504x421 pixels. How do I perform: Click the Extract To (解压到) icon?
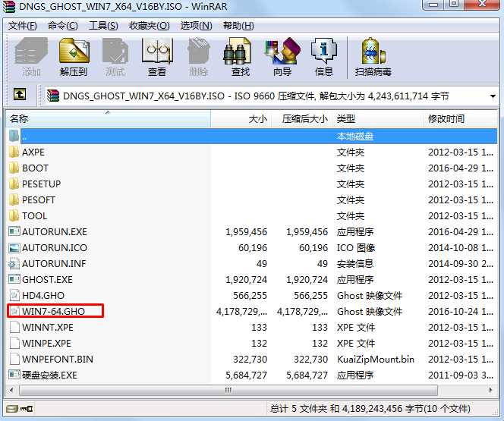74,57
